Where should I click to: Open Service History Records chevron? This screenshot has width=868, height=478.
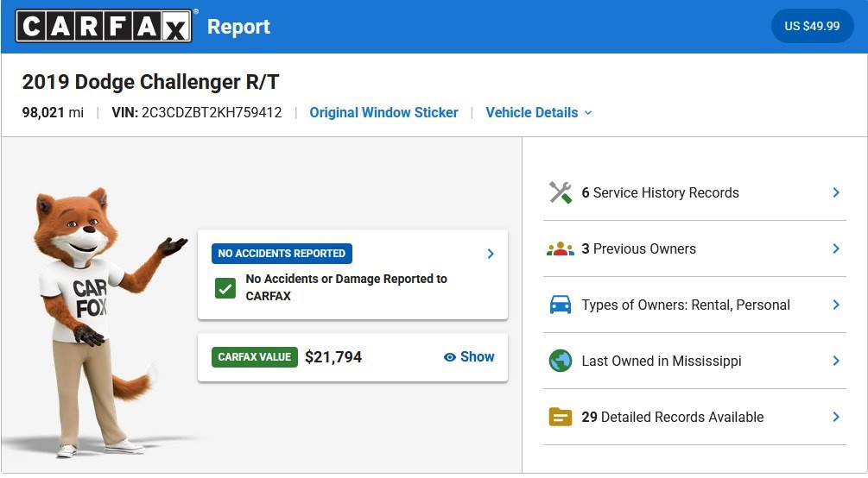(836, 192)
